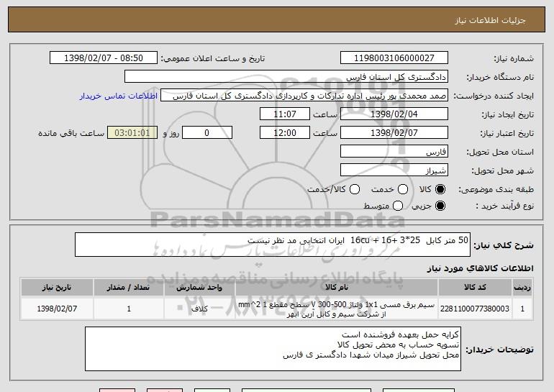Select the خدمت radio button
This screenshot has width=554, height=392.
403,190
